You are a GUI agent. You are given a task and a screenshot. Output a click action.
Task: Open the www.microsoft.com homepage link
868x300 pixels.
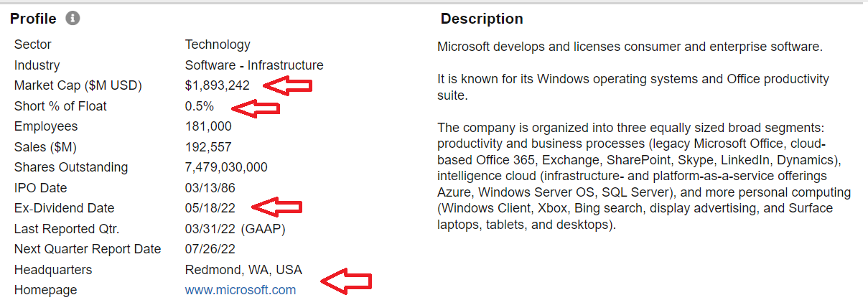(x=241, y=290)
